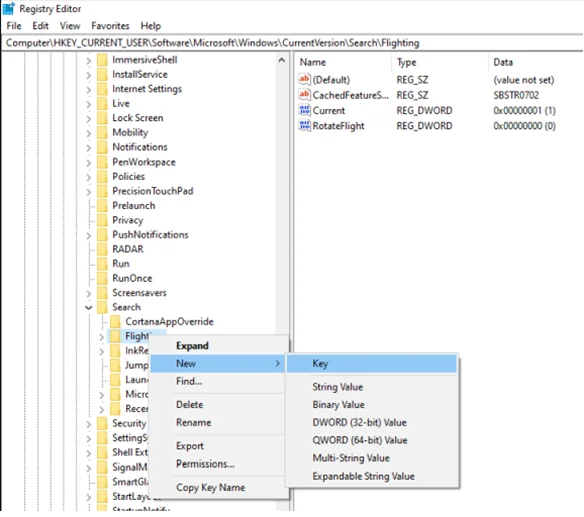Click the InstallService folder icon
This screenshot has width=584, height=517.
pos(102,74)
